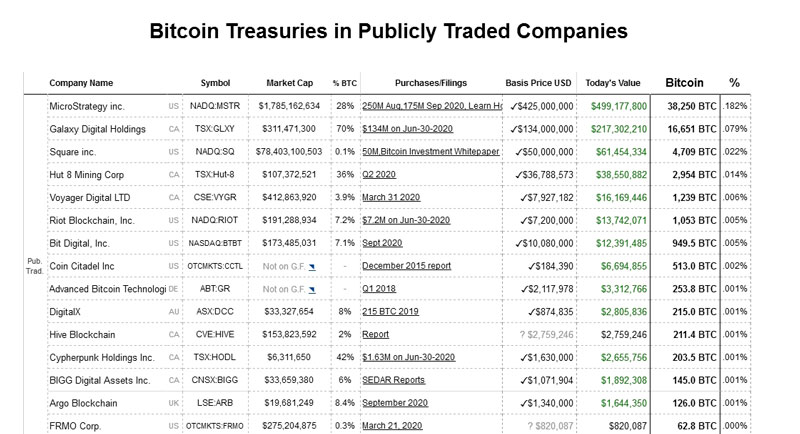800x434 pixels.
Task: Open the 'March 21, 2020' FRMO Corp. link
Action: coord(392,426)
